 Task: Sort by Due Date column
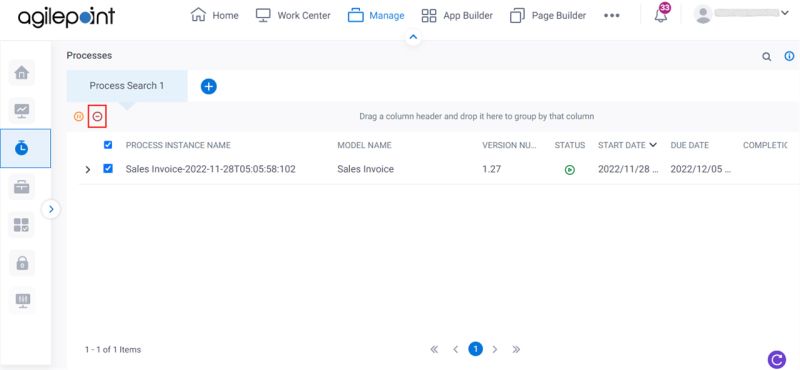pos(689,145)
